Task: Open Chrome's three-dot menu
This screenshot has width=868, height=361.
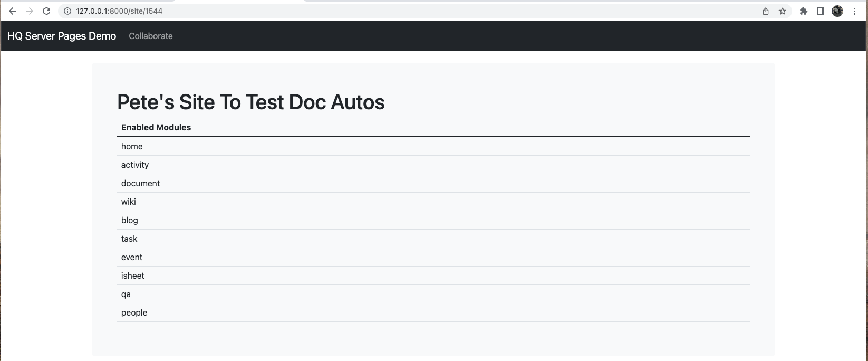Action: [x=854, y=11]
